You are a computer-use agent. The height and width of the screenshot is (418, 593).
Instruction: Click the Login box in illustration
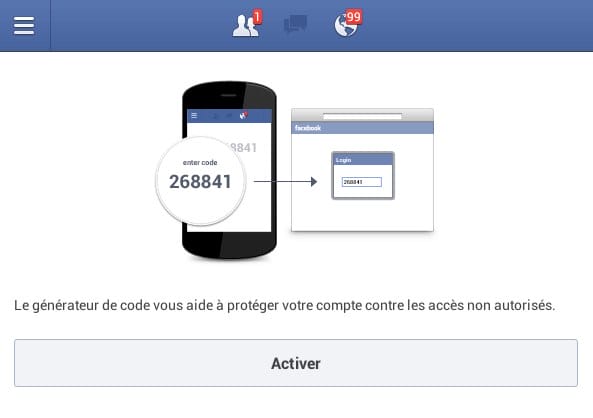click(363, 176)
